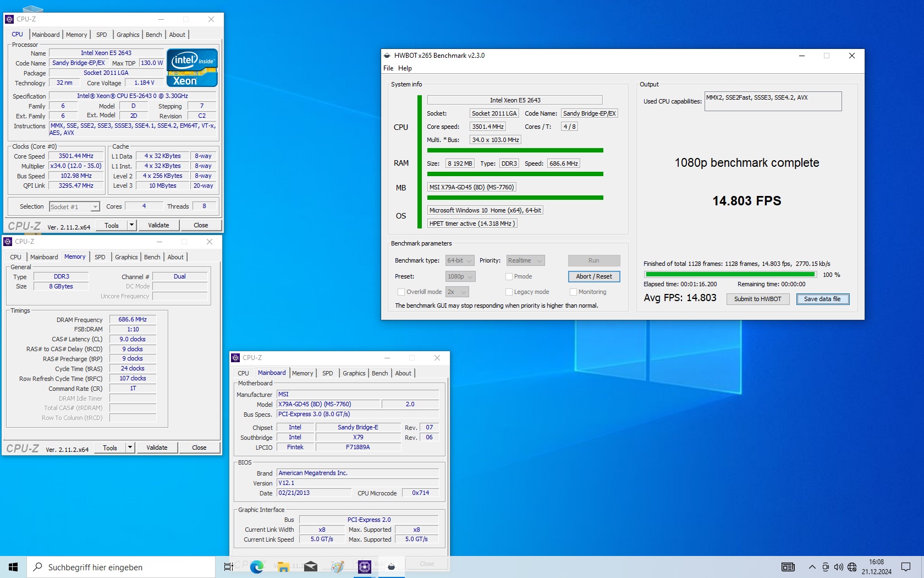Screen dimensions: 924x578
Task: Toggle the Monitoring checkbox
Action: tap(573, 292)
